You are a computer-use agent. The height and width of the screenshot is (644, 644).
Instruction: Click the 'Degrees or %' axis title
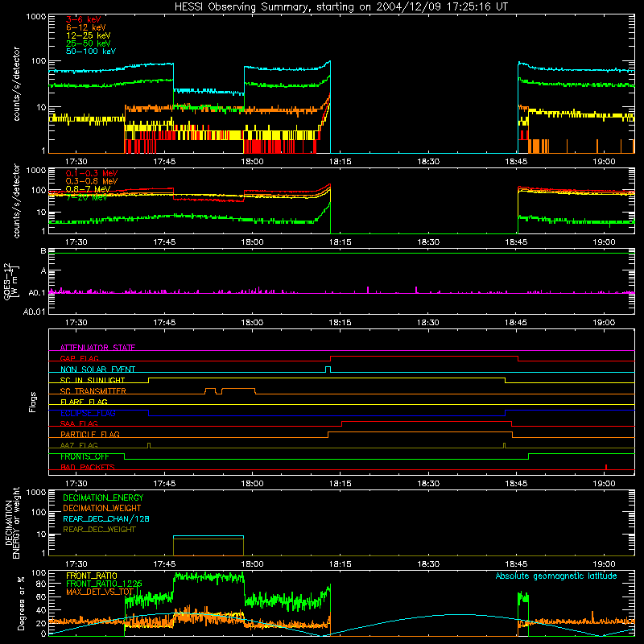coord(21,603)
